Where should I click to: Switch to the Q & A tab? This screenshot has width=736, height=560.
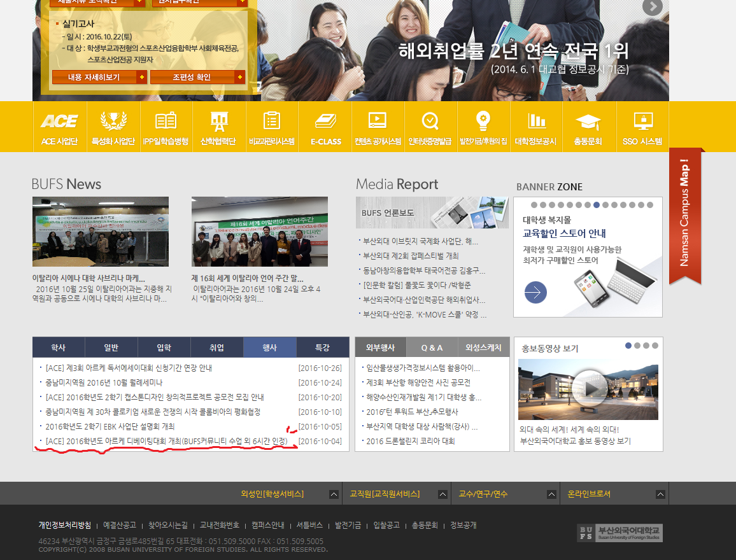pos(432,347)
